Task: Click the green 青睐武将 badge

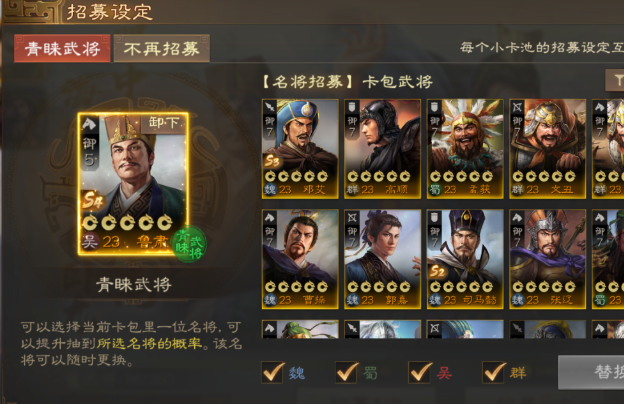Action: tap(189, 244)
